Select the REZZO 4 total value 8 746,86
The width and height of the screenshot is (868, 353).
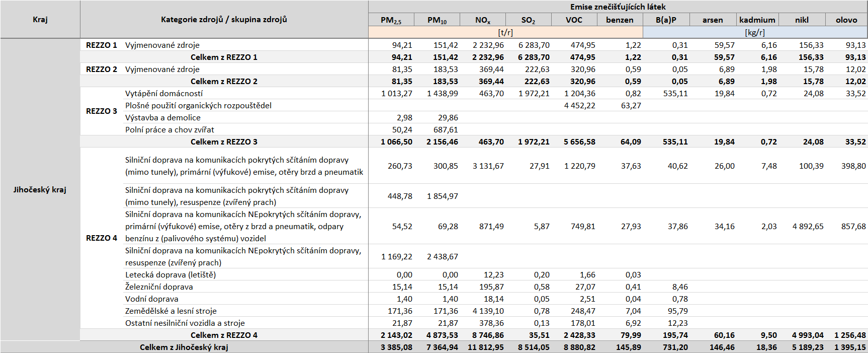(488, 335)
